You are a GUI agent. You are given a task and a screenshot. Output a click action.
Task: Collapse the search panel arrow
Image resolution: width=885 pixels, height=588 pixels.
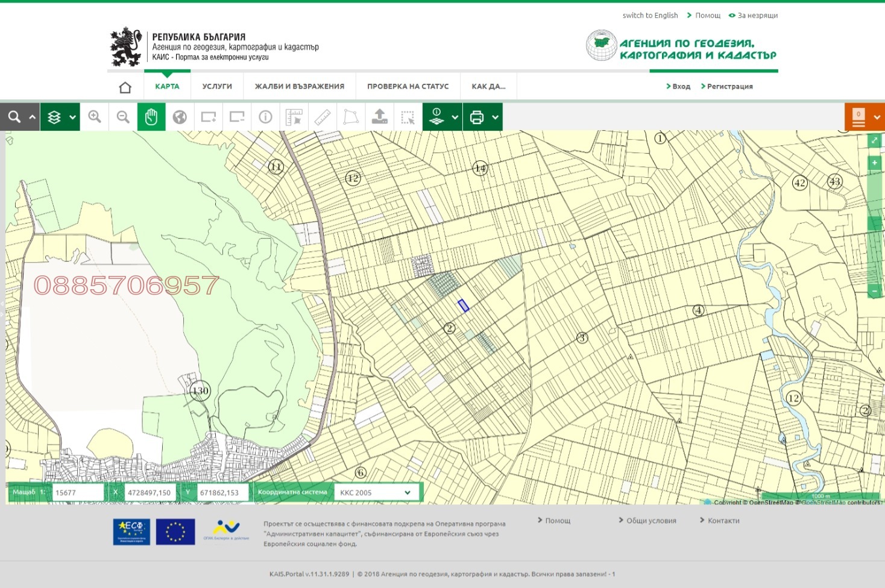(x=33, y=117)
